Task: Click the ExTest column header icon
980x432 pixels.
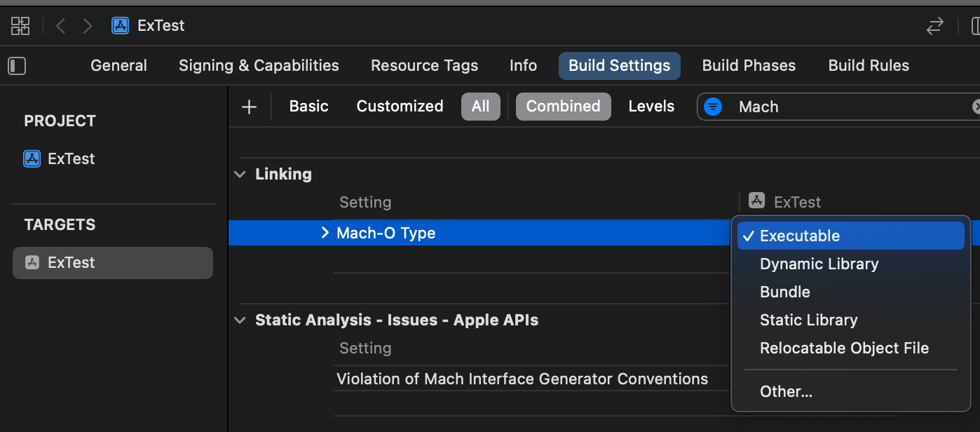Action: pyautogui.click(x=756, y=201)
